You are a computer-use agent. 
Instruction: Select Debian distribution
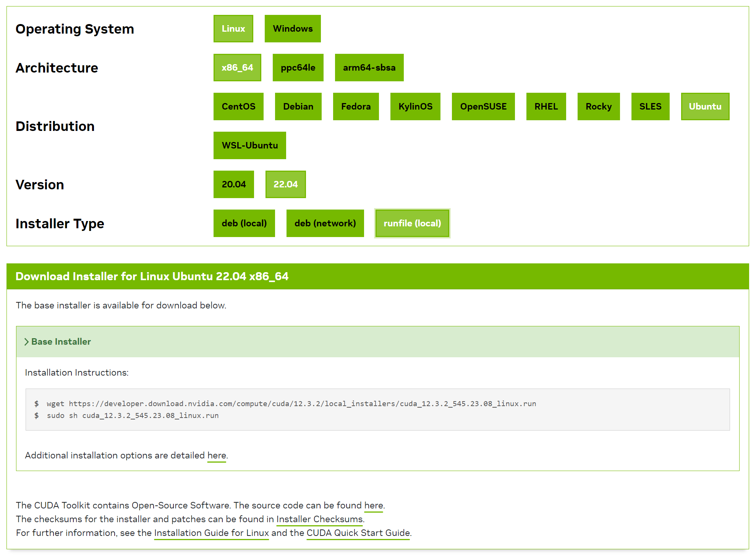tap(298, 106)
